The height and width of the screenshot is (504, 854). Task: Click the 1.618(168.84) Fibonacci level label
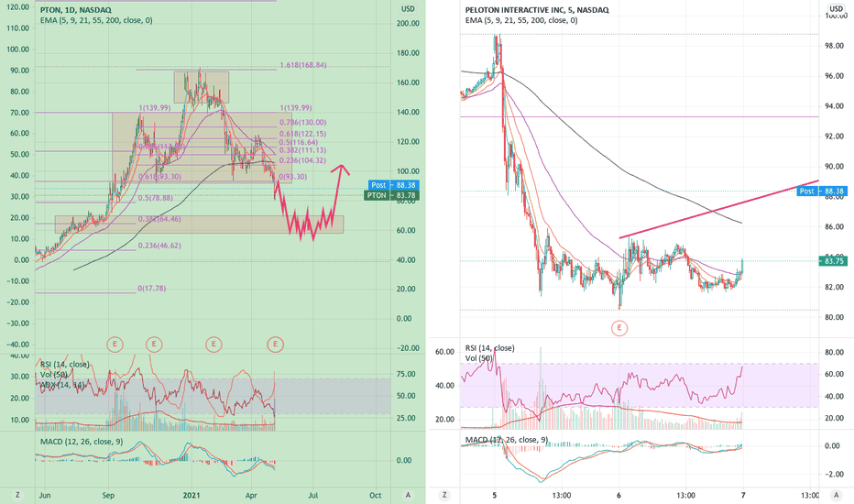(x=303, y=65)
